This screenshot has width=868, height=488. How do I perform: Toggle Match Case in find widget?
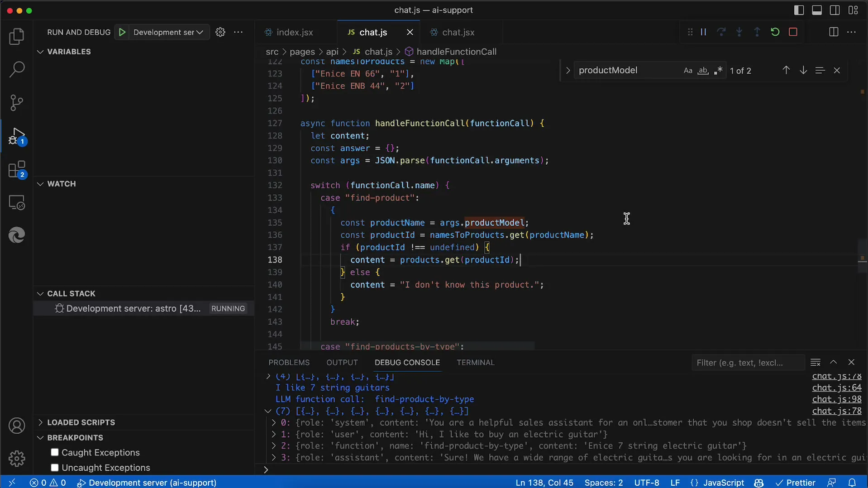688,71
